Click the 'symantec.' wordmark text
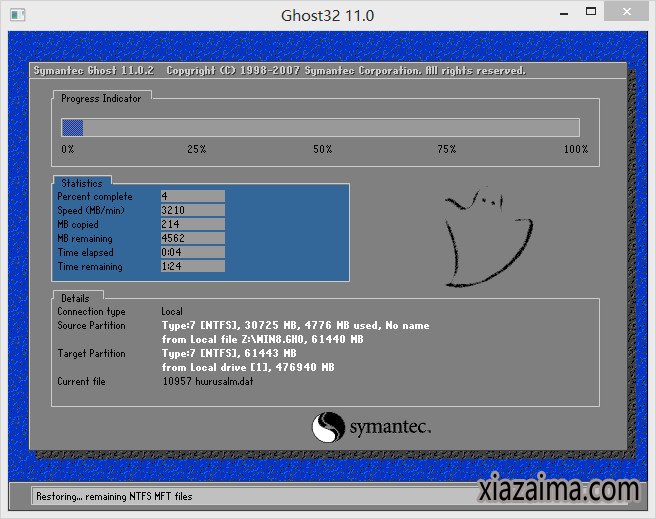The image size is (656, 519). (x=390, y=427)
